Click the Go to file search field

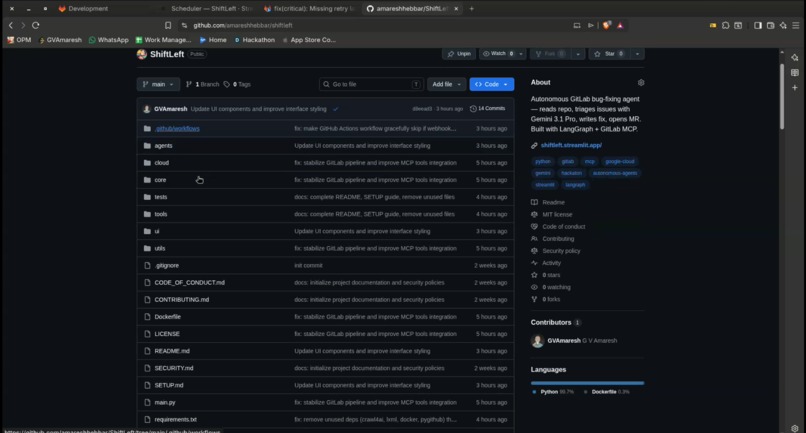372,84
